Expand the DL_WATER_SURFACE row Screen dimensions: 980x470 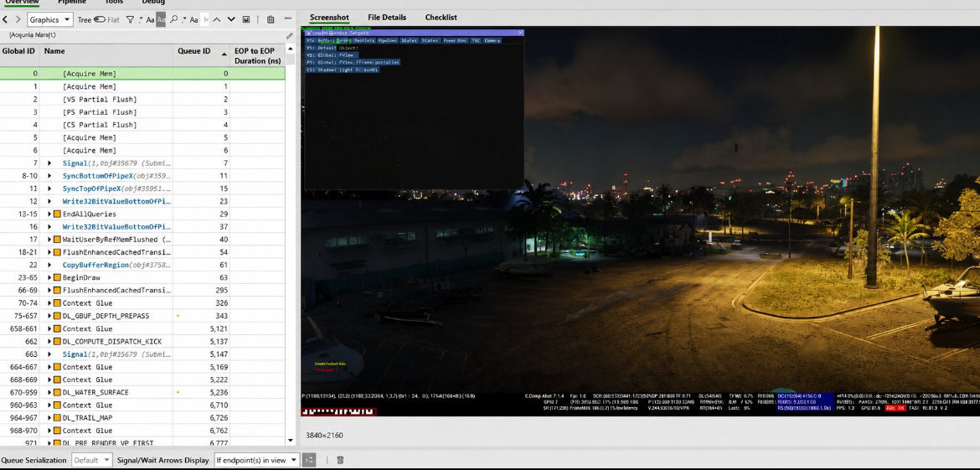click(x=49, y=392)
